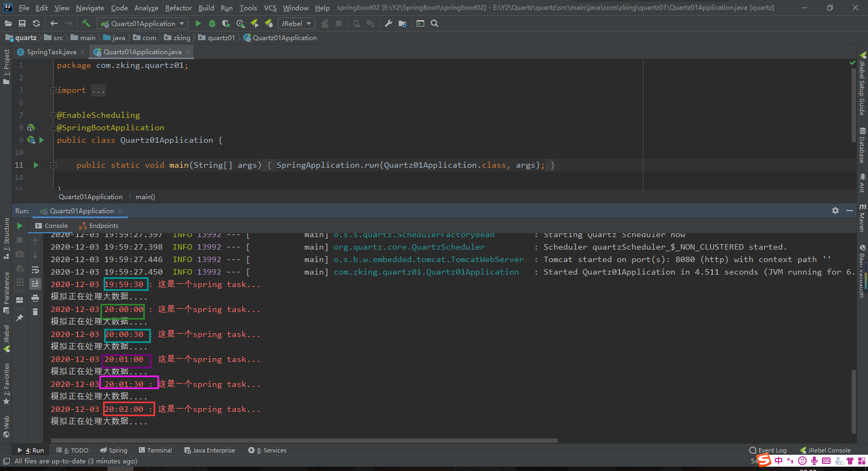
Task: Run with Coverage from the toolbar
Action: 226,23
